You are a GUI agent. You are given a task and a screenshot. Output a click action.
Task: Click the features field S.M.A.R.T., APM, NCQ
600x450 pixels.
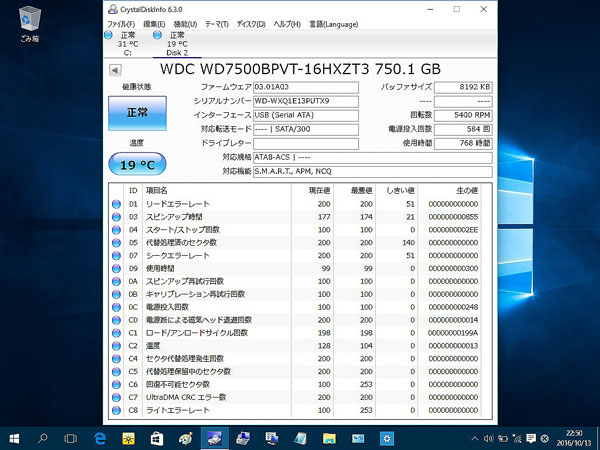click(373, 171)
